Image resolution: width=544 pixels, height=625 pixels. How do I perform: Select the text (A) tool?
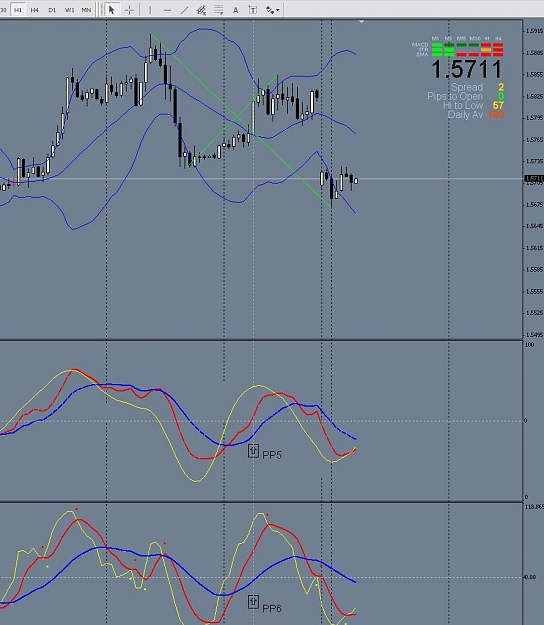tap(236, 10)
